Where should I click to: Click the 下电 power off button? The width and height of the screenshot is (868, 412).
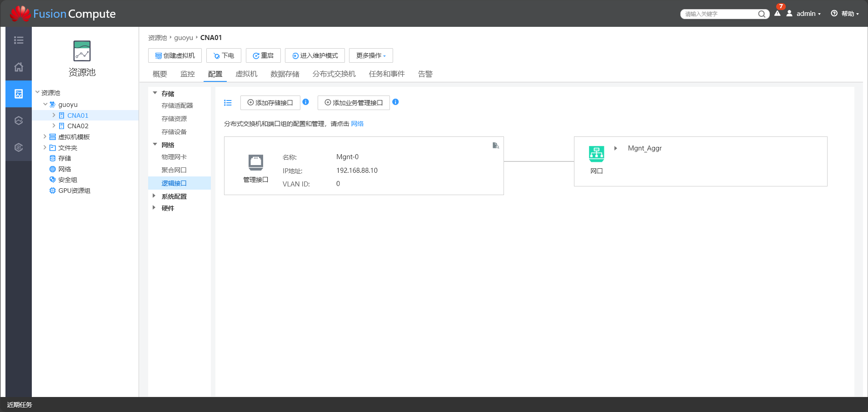coord(224,55)
